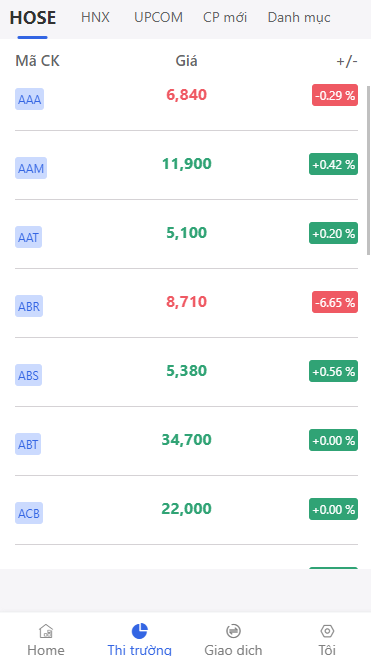Open the AAM stock ticker badge
This screenshot has height=656, width=371.
(x=31, y=168)
